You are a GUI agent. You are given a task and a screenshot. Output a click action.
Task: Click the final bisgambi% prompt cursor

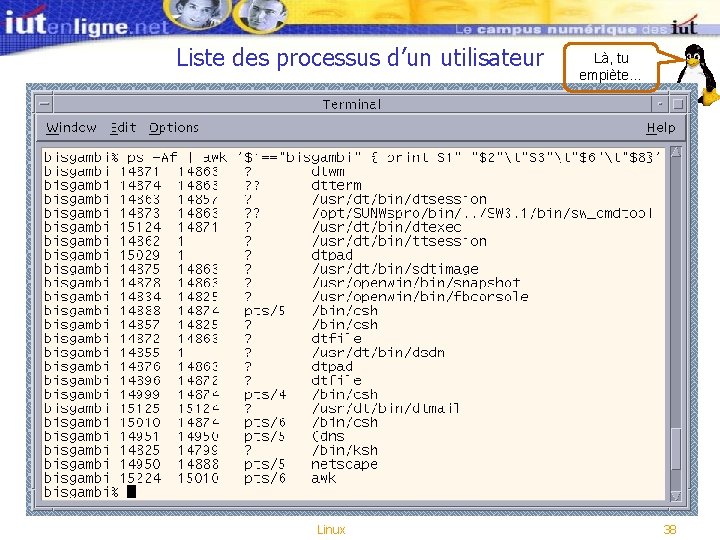131,492
